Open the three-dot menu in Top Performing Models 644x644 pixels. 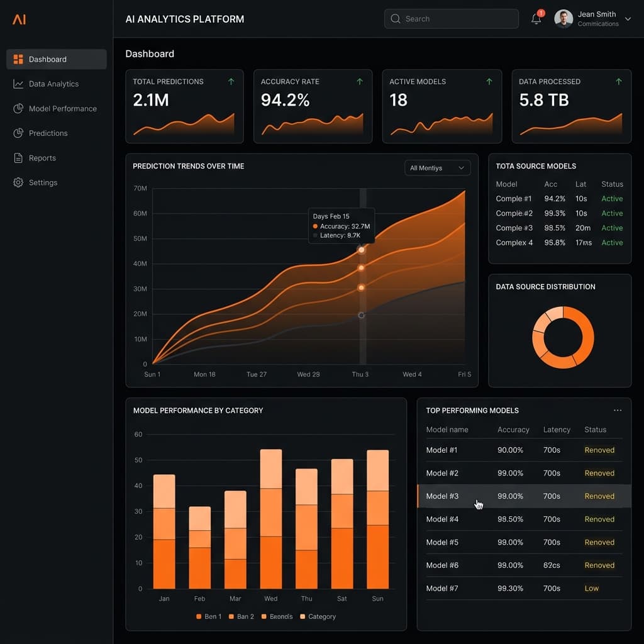618,410
